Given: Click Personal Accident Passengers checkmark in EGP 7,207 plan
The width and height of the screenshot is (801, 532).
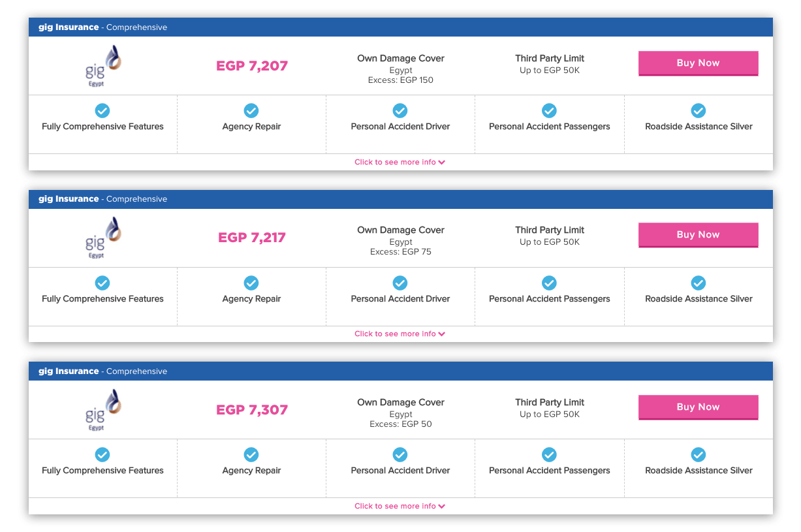Looking at the screenshot, I should pos(550,110).
